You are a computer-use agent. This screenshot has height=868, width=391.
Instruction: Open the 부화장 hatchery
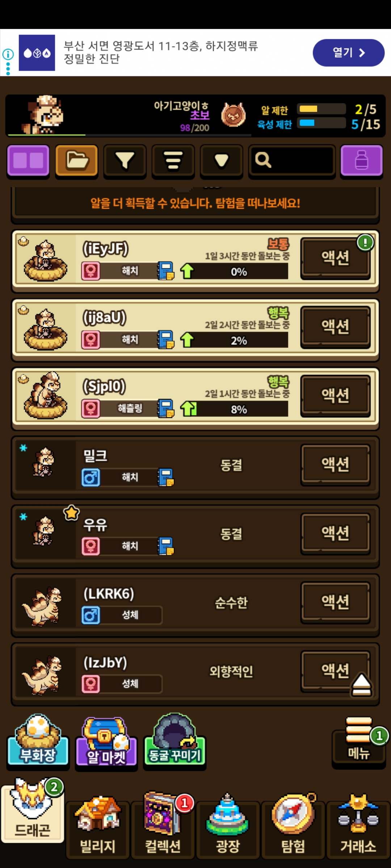coord(38,740)
